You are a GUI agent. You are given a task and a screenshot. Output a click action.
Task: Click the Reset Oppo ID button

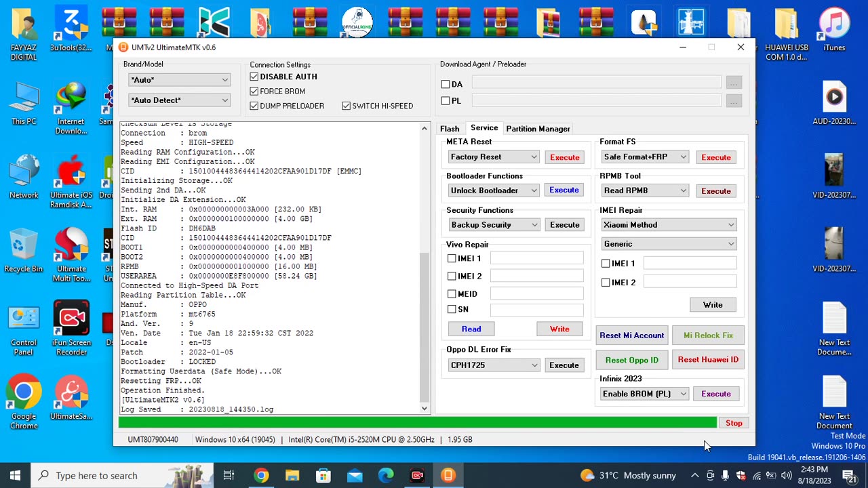point(632,360)
